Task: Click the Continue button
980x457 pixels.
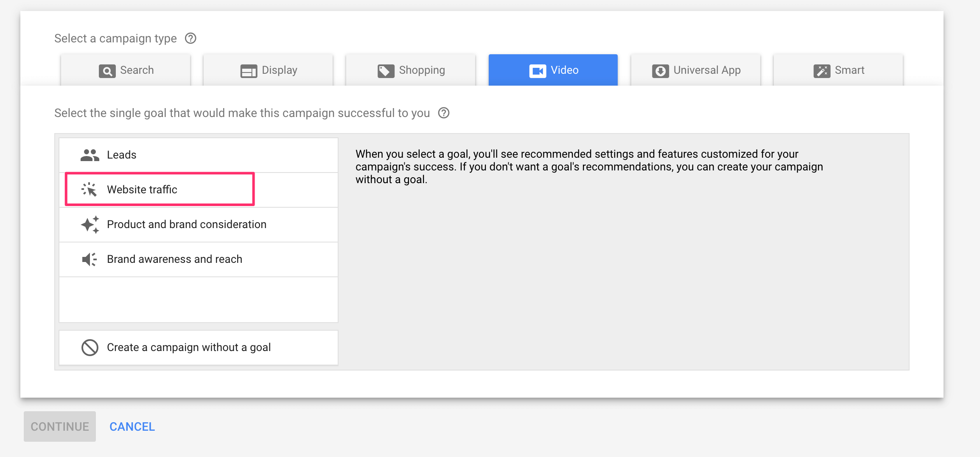Action: 59,426
